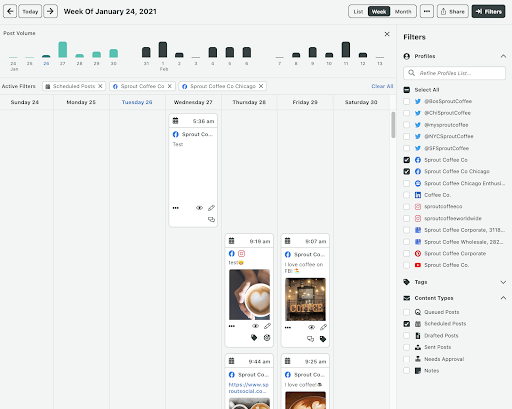Remove the Sprout Coffee Co active filter chip
512x409 pixels.
click(x=169, y=86)
